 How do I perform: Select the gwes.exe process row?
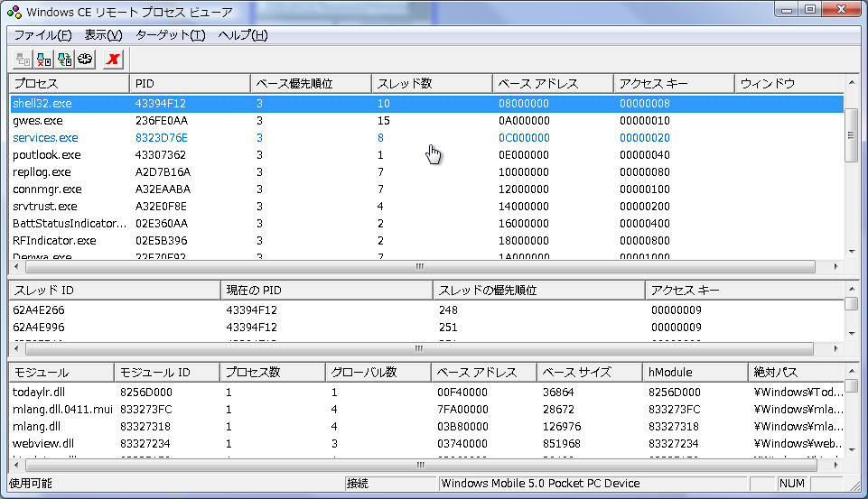click(427, 121)
